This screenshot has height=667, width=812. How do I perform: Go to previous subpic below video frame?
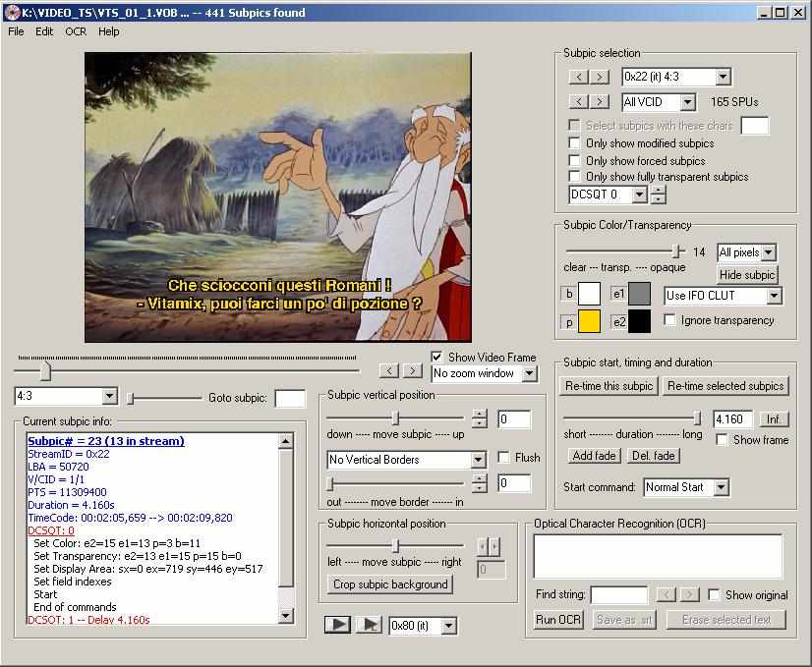tap(390, 370)
